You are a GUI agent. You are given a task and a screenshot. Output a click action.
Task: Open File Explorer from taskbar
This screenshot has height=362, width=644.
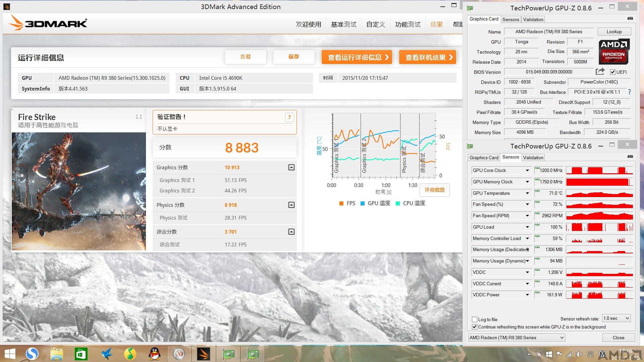coord(57,354)
